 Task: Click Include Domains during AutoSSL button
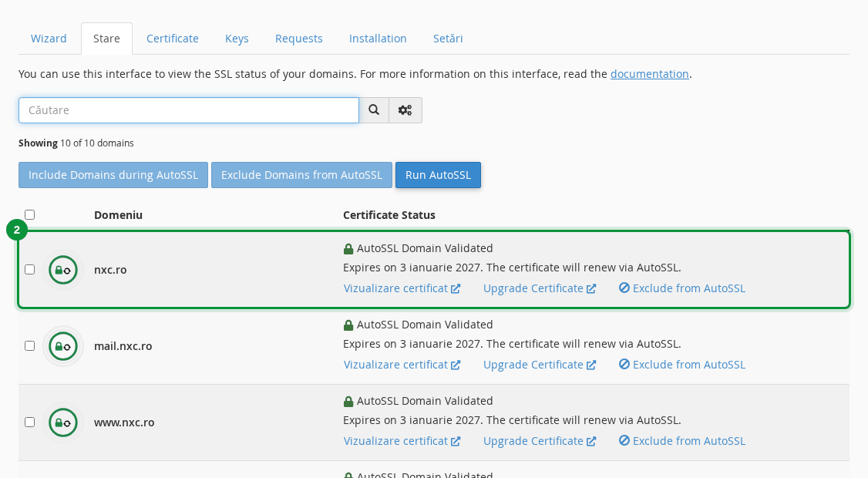[113, 175]
